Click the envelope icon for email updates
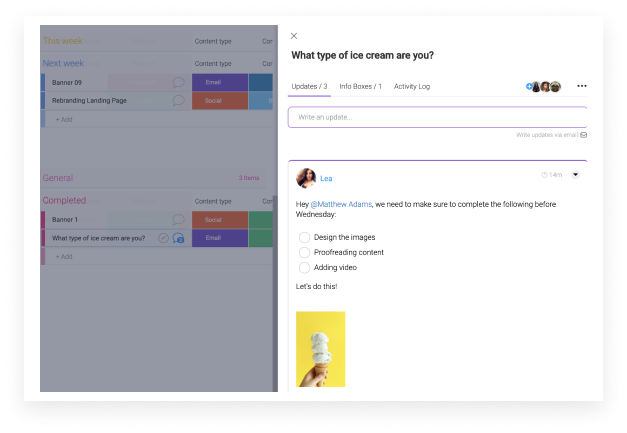This screenshot has width=627, height=433. point(584,134)
